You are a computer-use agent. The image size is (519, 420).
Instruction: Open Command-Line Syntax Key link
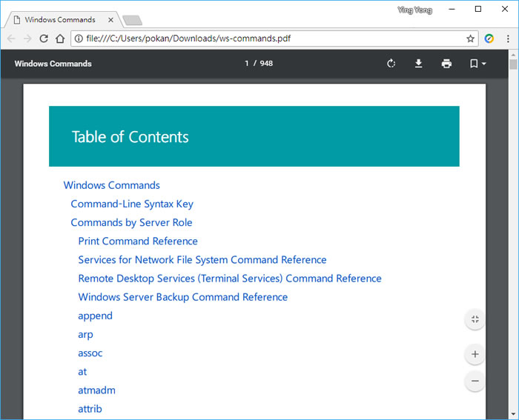[x=132, y=204]
